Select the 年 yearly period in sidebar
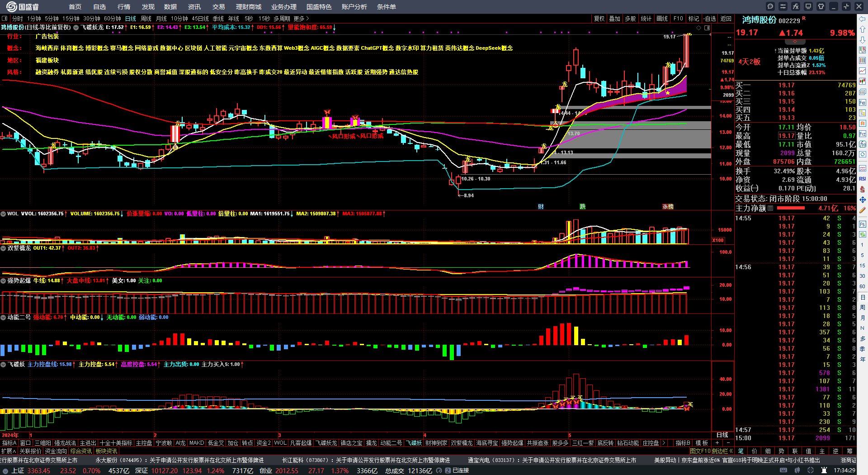Image resolution: width=868 pixels, height=475 pixels. coord(863,359)
